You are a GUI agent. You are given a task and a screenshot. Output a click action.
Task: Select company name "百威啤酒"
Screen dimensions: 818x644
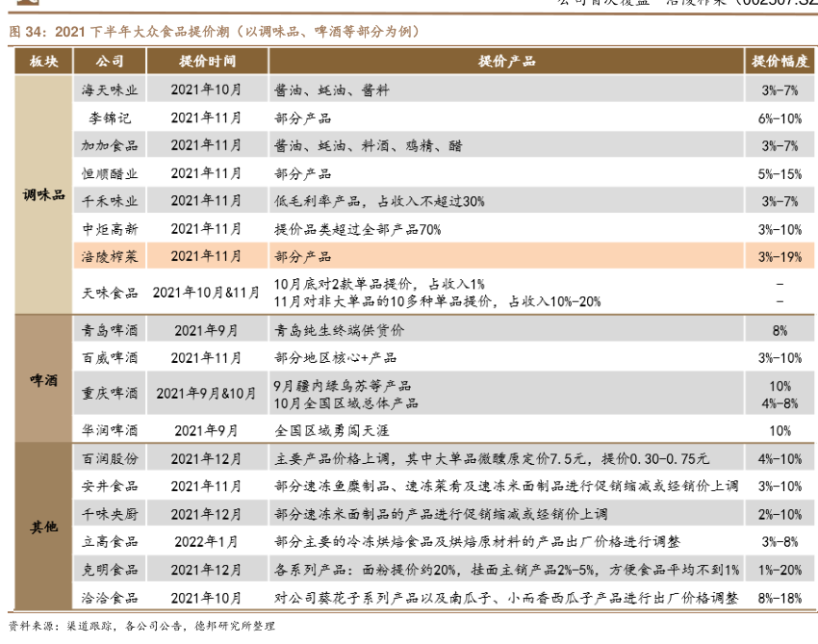coord(110,357)
